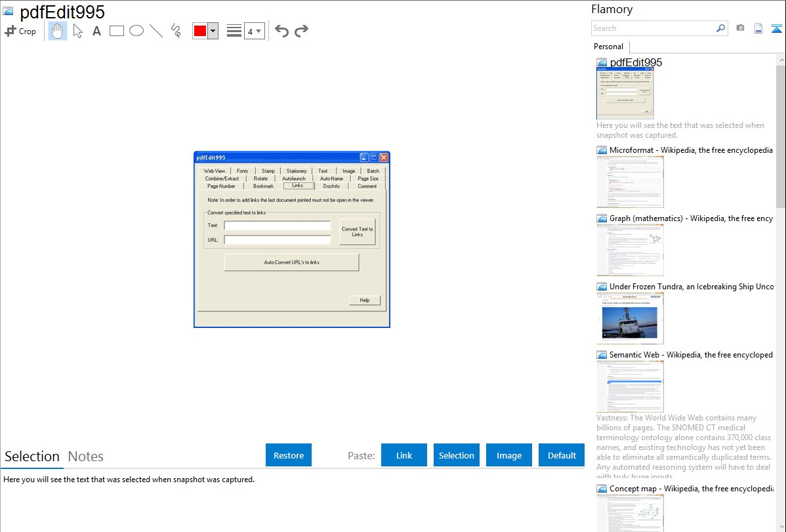Switch to the Notes tab

[86, 457]
